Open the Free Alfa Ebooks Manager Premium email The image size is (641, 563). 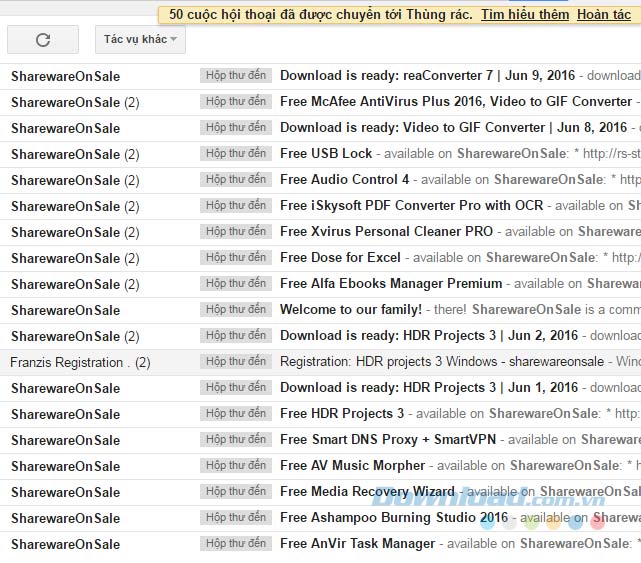click(391, 284)
